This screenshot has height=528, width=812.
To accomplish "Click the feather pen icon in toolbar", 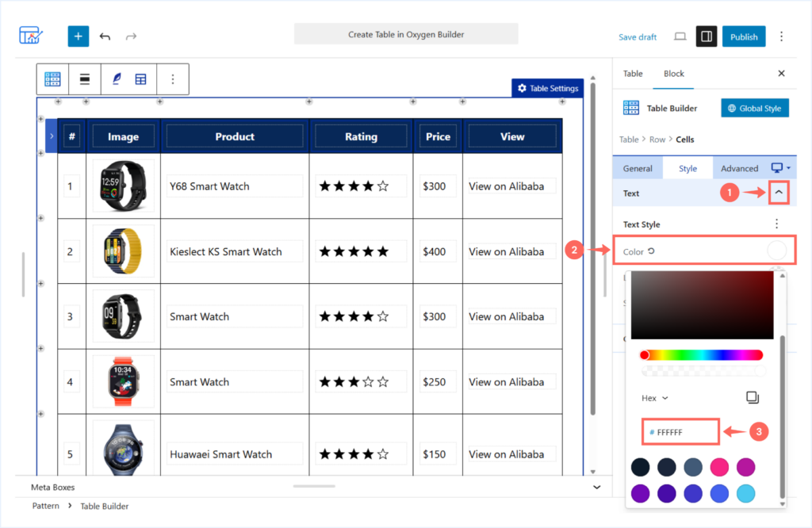I will (x=117, y=78).
